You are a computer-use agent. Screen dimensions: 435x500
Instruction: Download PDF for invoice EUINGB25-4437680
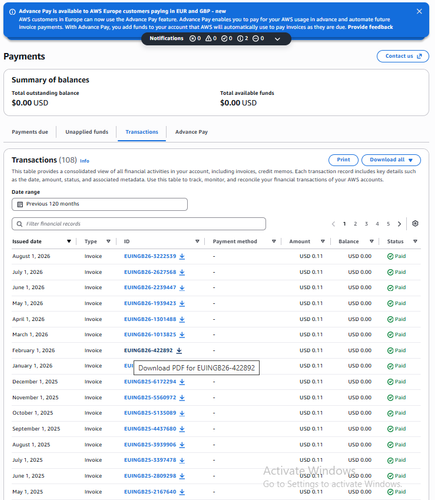click(182, 429)
